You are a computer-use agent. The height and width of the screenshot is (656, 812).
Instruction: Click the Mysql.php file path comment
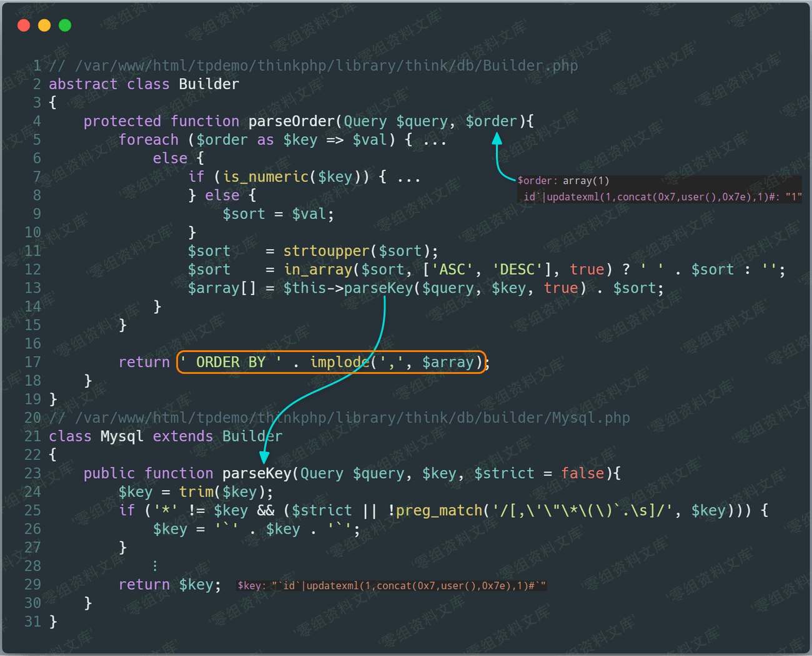coord(339,418)
